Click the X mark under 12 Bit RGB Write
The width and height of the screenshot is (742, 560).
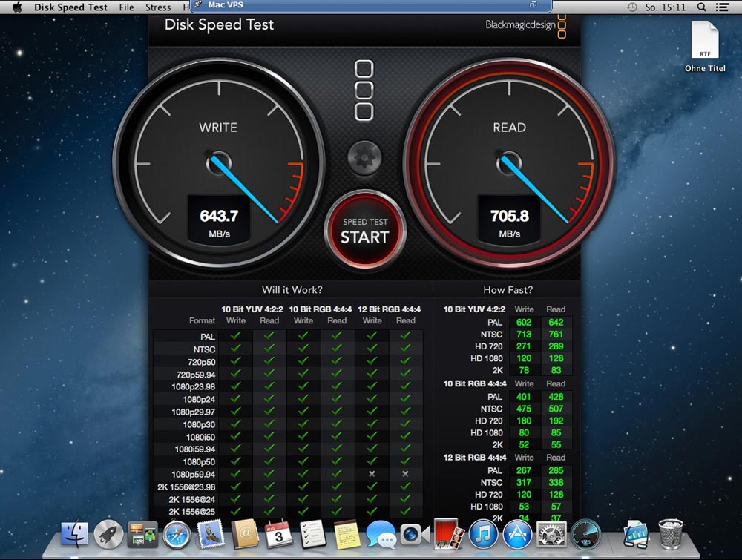point(372,473)
